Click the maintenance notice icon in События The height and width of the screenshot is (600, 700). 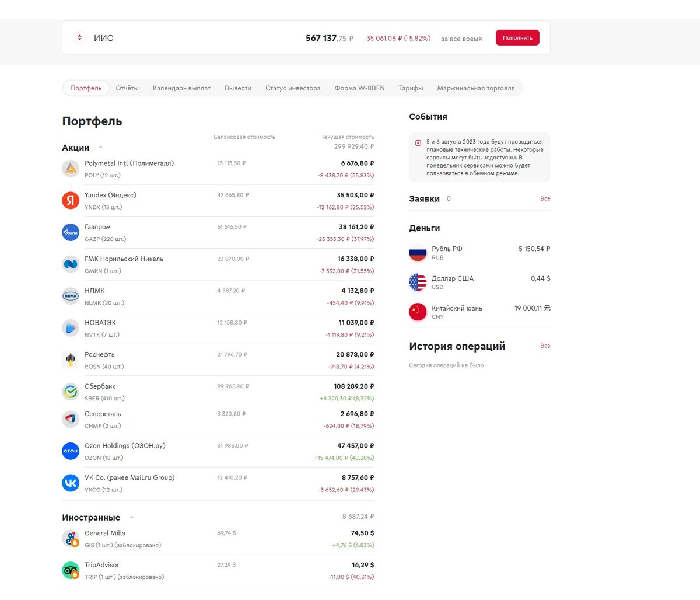pyautogui.click(x=418, y=142)
